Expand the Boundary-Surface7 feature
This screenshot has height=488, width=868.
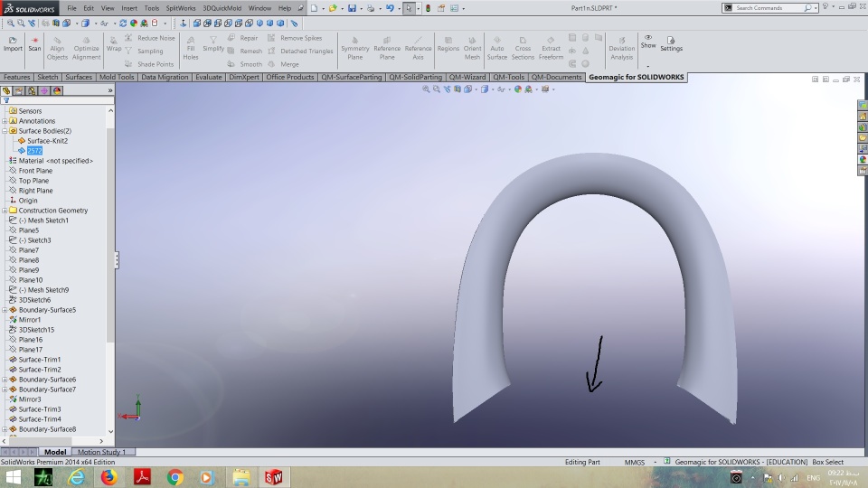5,389
